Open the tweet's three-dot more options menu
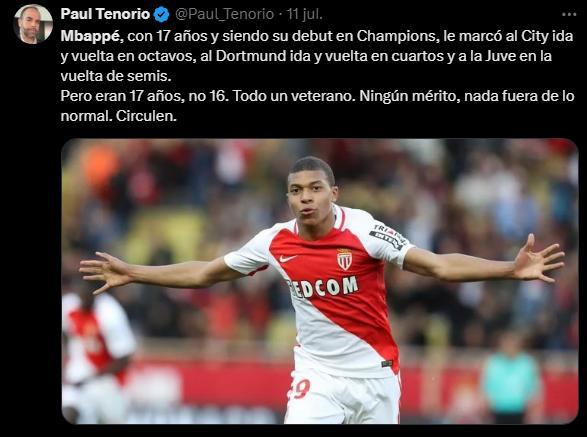Viewport: 587px width, 437px height. 569,15
